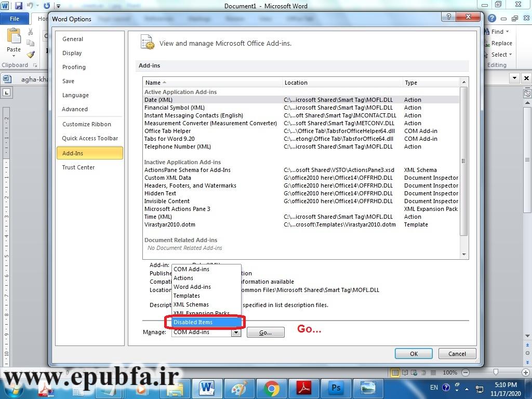
Task: Click the Save icon in Quick Access Toolbar
Action: [x=19, y=6]
